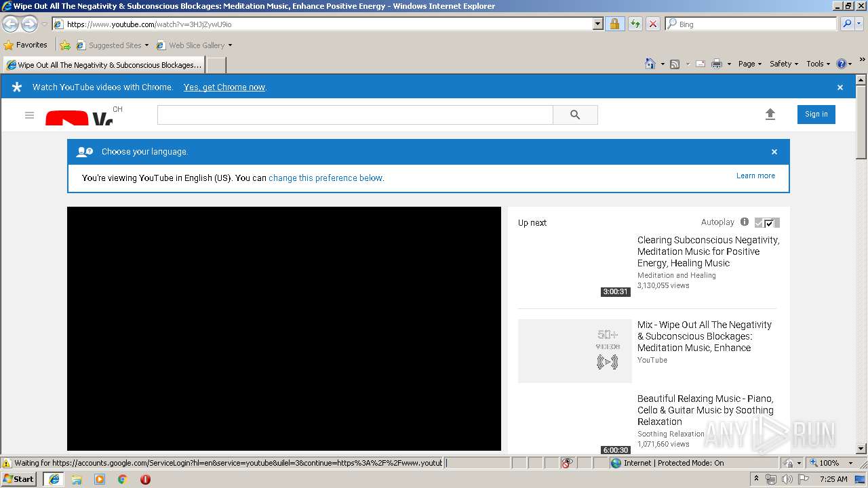
Task: Click the IE Back navigation button
Action: (x=10, y=24)
